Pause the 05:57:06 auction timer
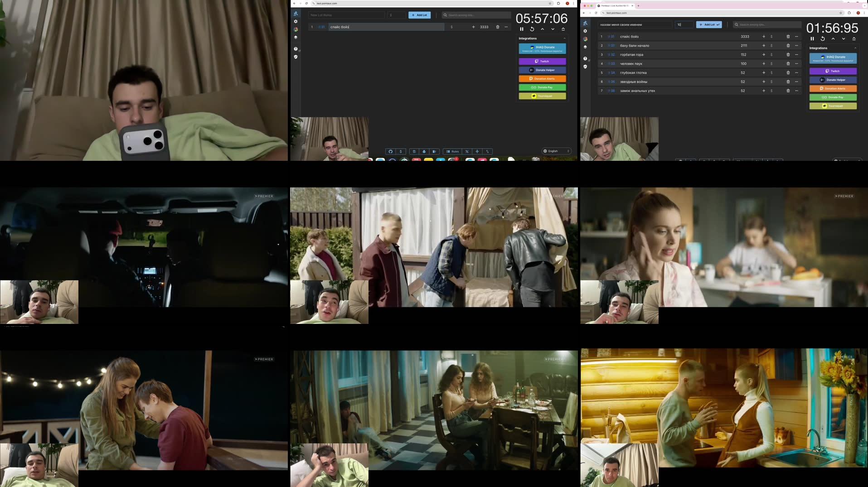This screenshot has height=487, width=868. (522, 29)
